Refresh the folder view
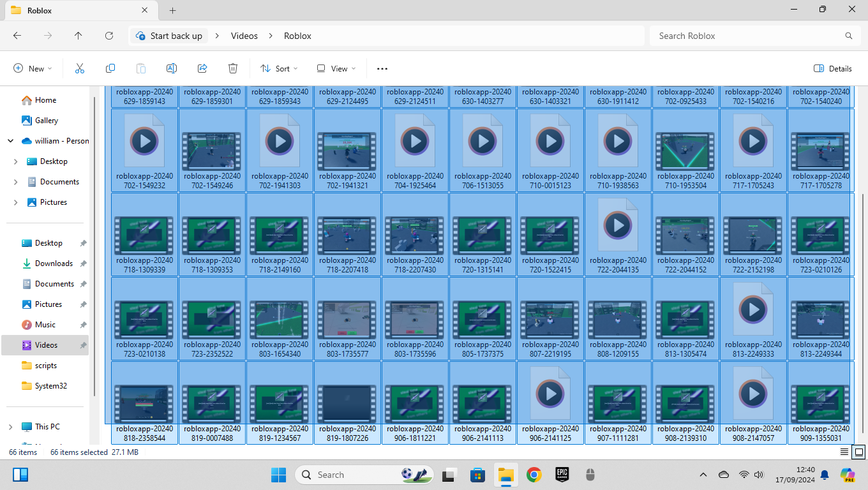The width and height of the screenshot is (868, 490). (109, 36)
